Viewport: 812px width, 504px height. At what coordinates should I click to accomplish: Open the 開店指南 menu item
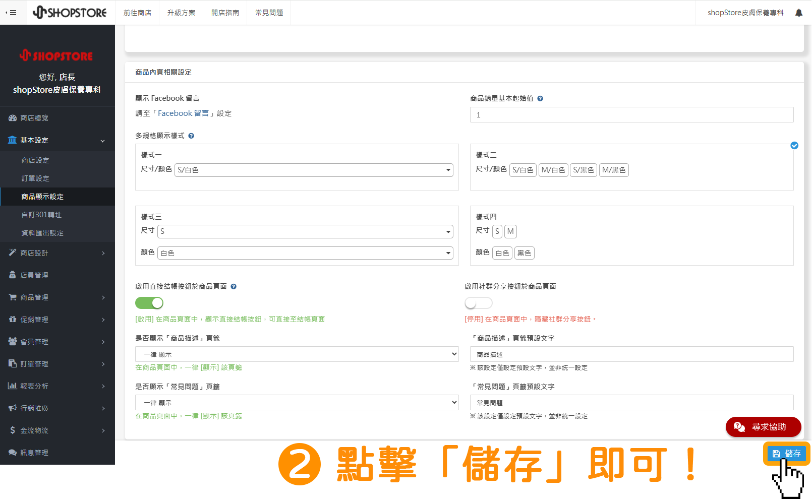tap(225, 12)
